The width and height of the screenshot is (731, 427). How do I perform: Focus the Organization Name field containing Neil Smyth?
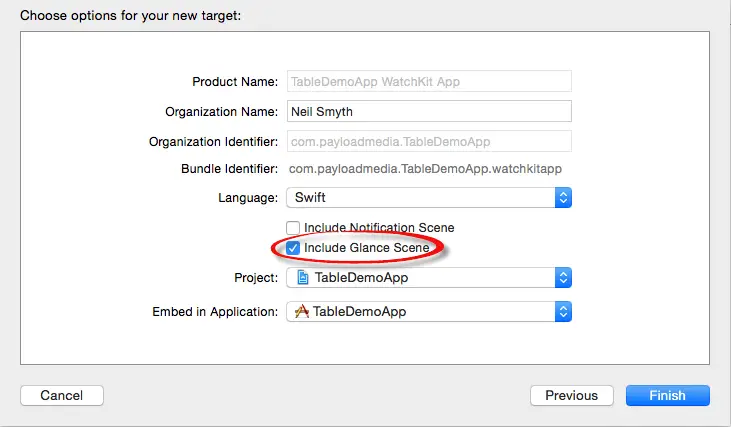pos(428,111)
